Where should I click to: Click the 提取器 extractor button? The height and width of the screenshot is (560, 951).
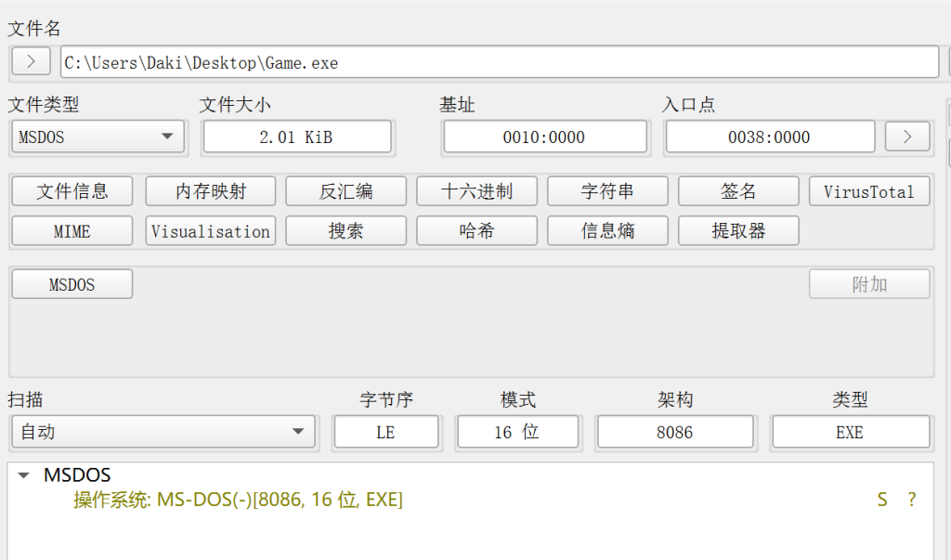tap(738, 231)
